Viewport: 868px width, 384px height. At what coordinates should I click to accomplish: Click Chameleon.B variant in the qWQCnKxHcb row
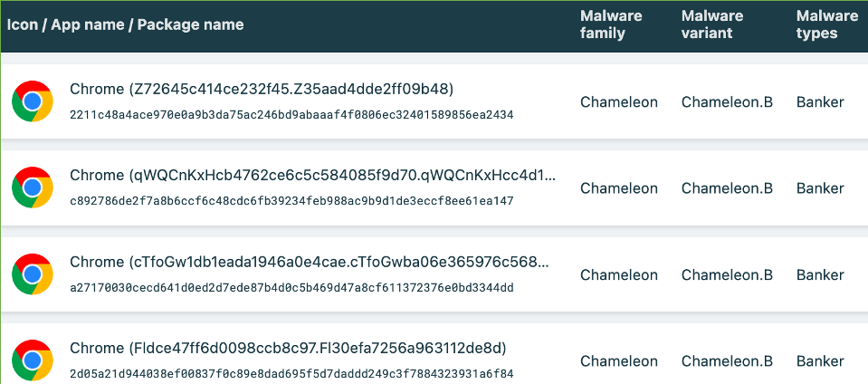pos(726,188)
